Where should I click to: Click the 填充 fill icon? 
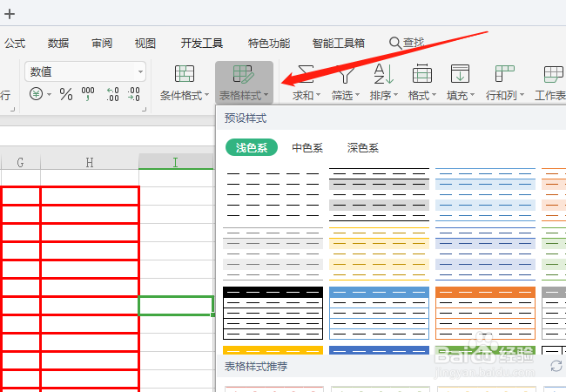pyautogui.click(x=461, y=74)
